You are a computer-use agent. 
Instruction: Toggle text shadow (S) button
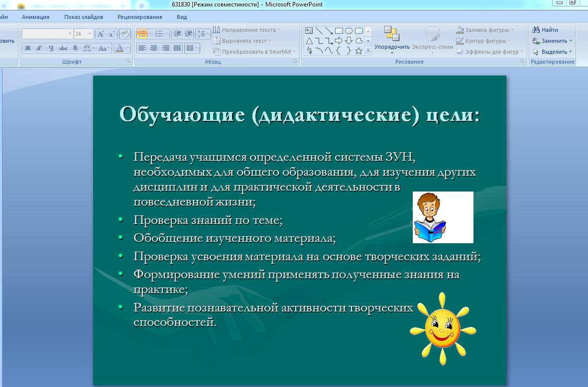75,48
